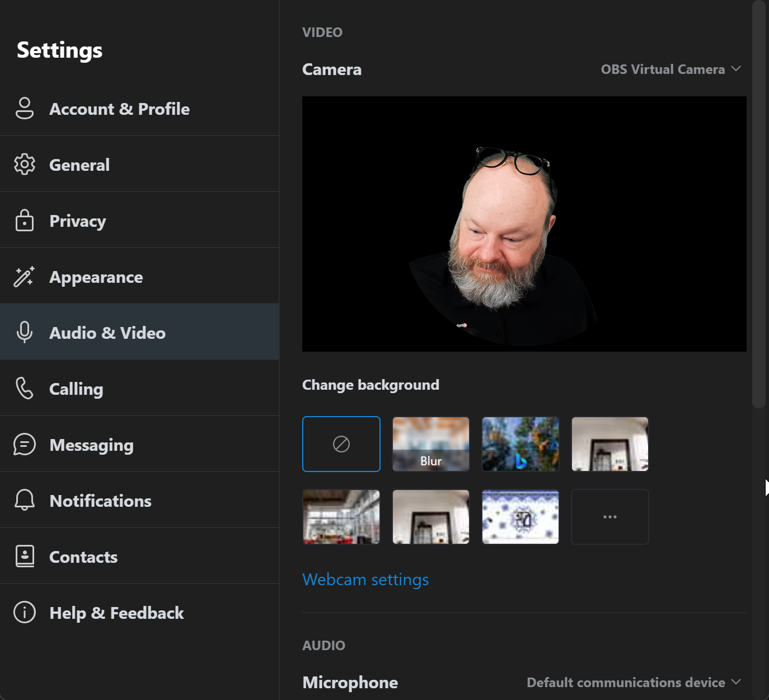Open more backgrounds with the three-dot tile
Viewport: 769px width, 700px height.
[x=610, y=517]
